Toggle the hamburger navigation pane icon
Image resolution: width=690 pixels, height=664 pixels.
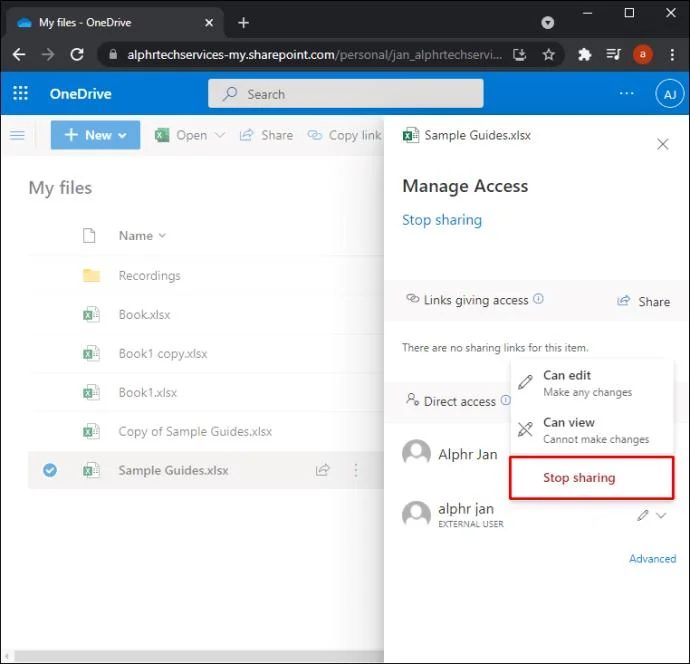[x=18, y=135]
